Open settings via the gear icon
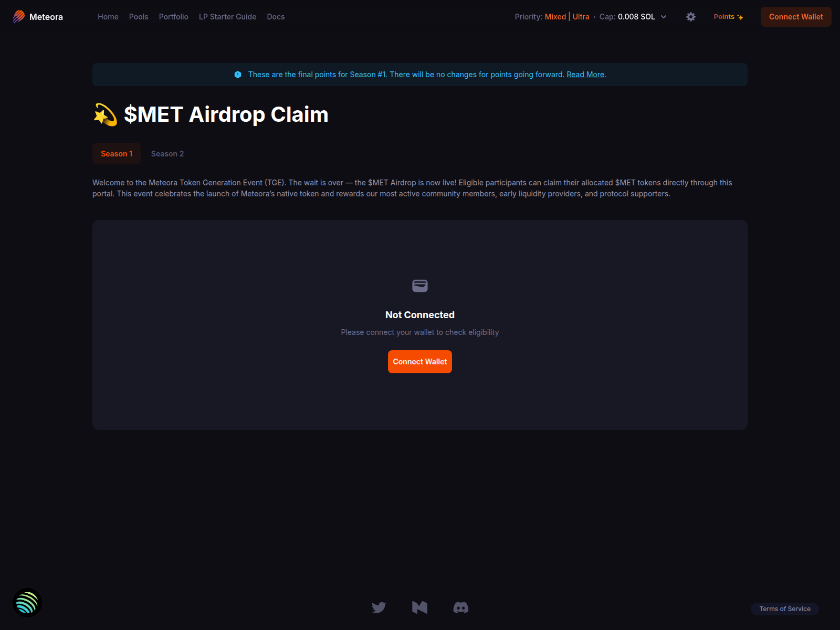This screenshot has height=630, width=840. (690, 17)
